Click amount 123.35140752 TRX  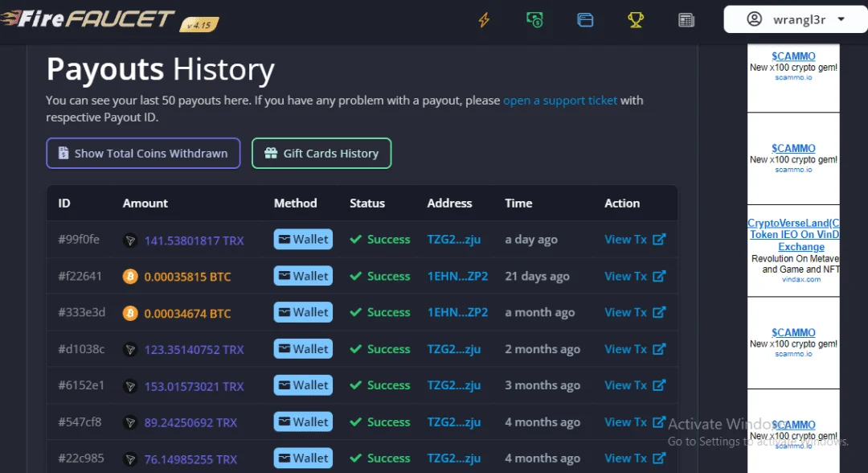coord(194,349)
